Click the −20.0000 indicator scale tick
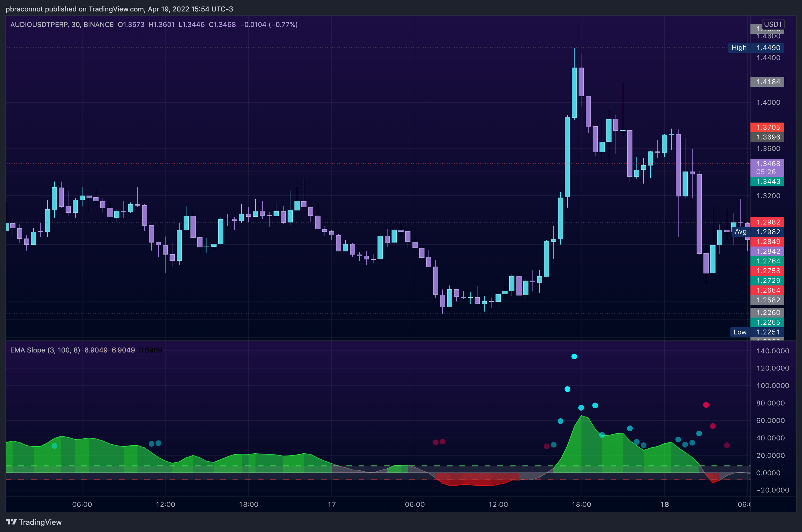802x532 pixels. point(773,490)
